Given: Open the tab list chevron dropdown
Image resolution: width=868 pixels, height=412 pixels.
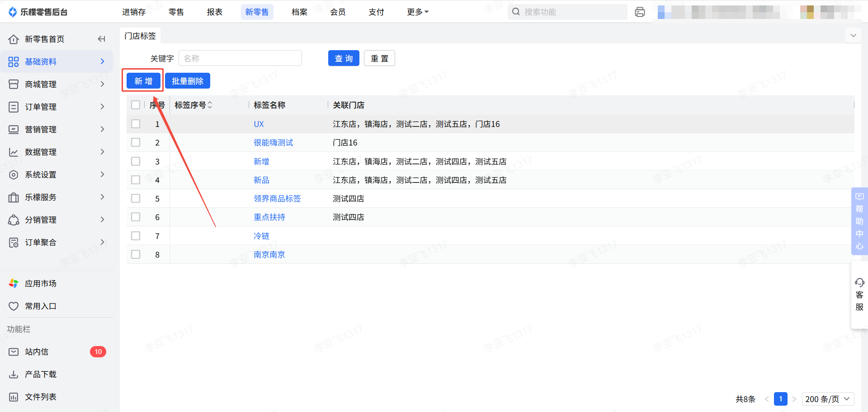Looking at the screenshot, I should 853,36.
